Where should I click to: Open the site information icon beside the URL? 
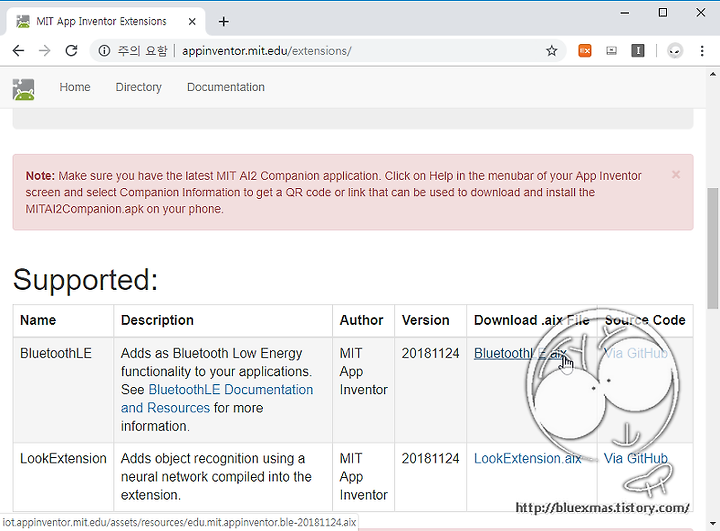pos(104,51)
